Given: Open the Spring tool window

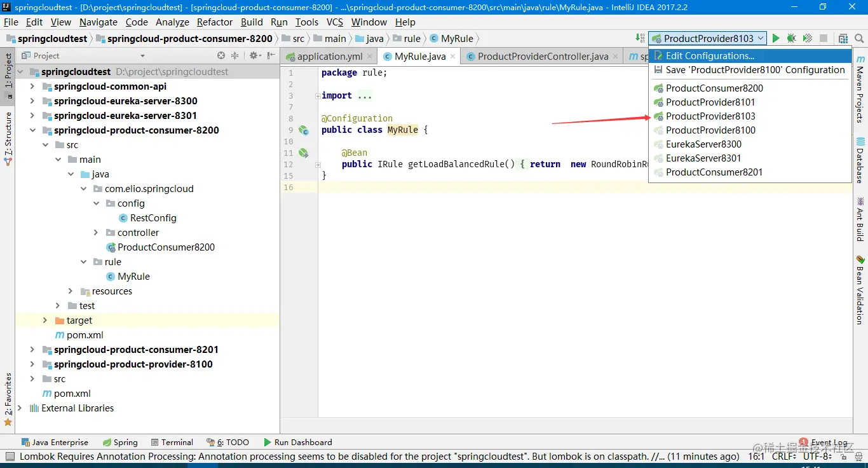Looking at the screenshot, I should [x=119, y=442].
